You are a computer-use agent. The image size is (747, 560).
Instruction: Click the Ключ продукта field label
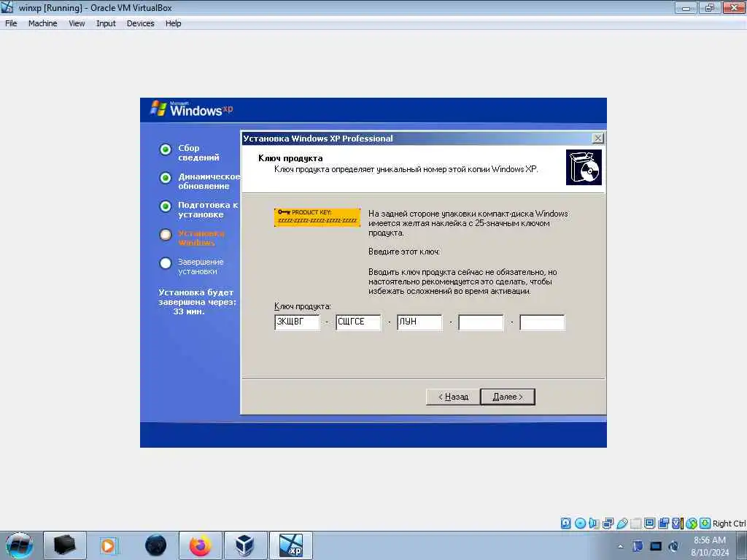[303, 306]
